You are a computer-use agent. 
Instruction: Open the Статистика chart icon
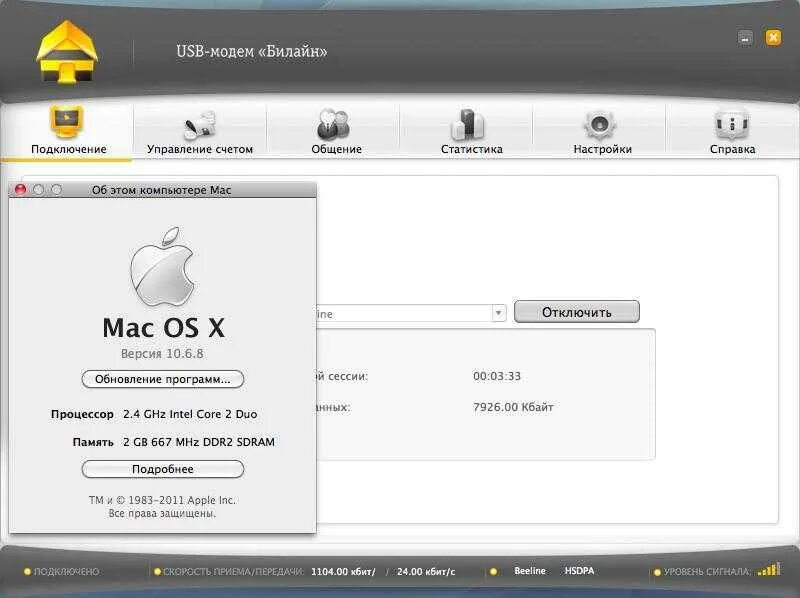(468, 124)
